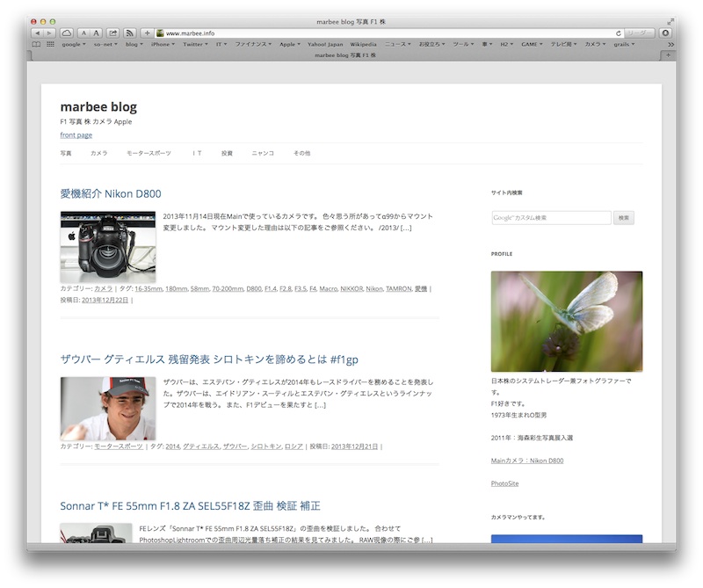Open Top Sites with the grid icon
Image resolution: width=703 pixels, height=588 pixels.
pyautogui.click(x=48, y=45)
